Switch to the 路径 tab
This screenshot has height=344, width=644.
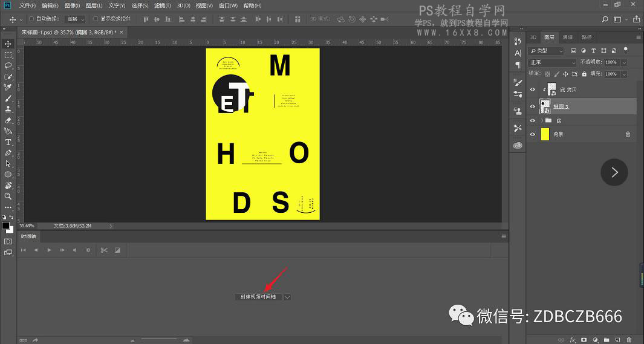click(587, 37)
